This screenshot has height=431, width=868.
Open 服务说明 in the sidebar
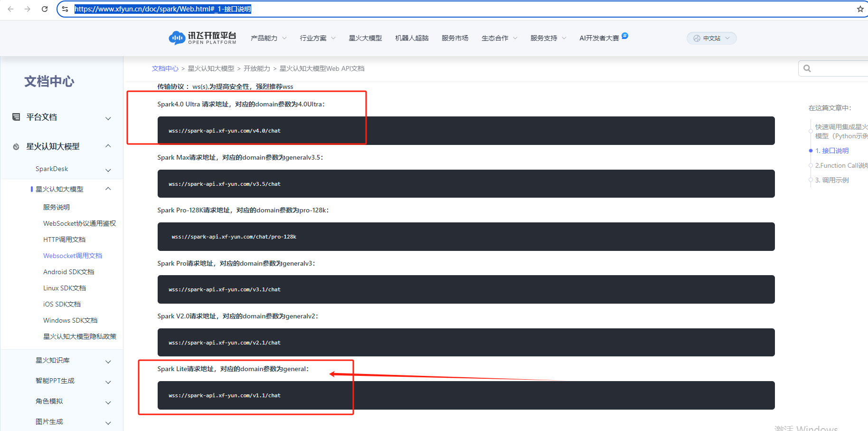point(57,207)
